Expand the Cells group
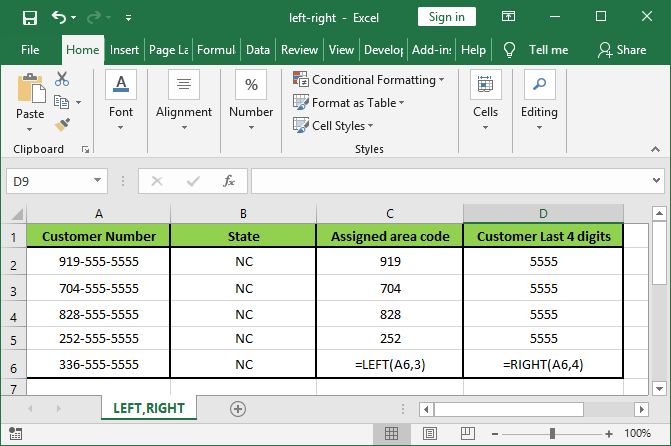This screenshot has width=671, height=446. tap(485, 101)
